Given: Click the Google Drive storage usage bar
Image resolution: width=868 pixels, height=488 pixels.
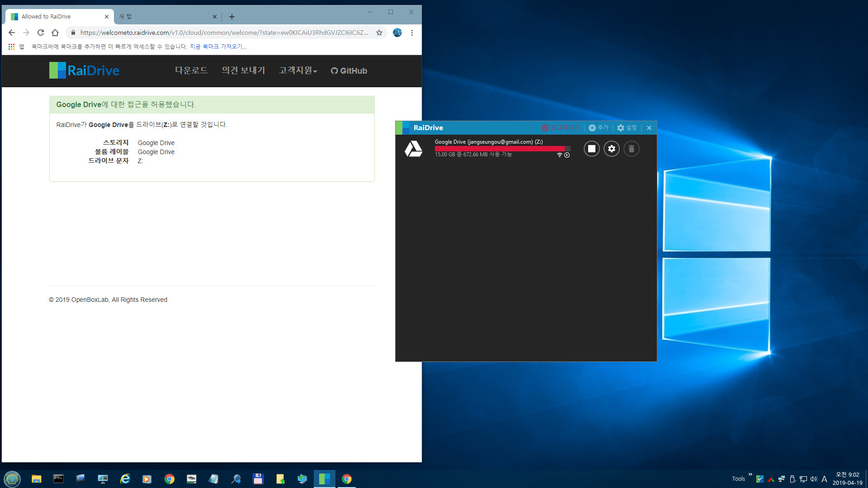Looking at the screenshot, I should pyautogui.click(x=502, y=148).
